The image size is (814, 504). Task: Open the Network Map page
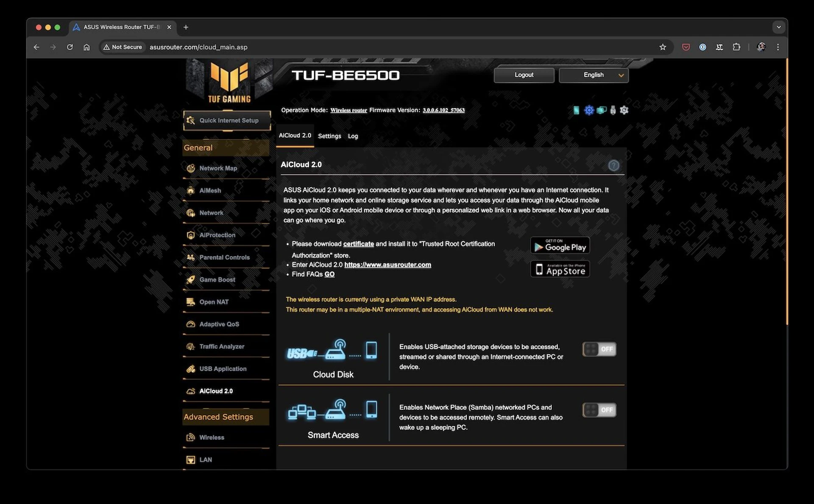[x=226, y=168]
